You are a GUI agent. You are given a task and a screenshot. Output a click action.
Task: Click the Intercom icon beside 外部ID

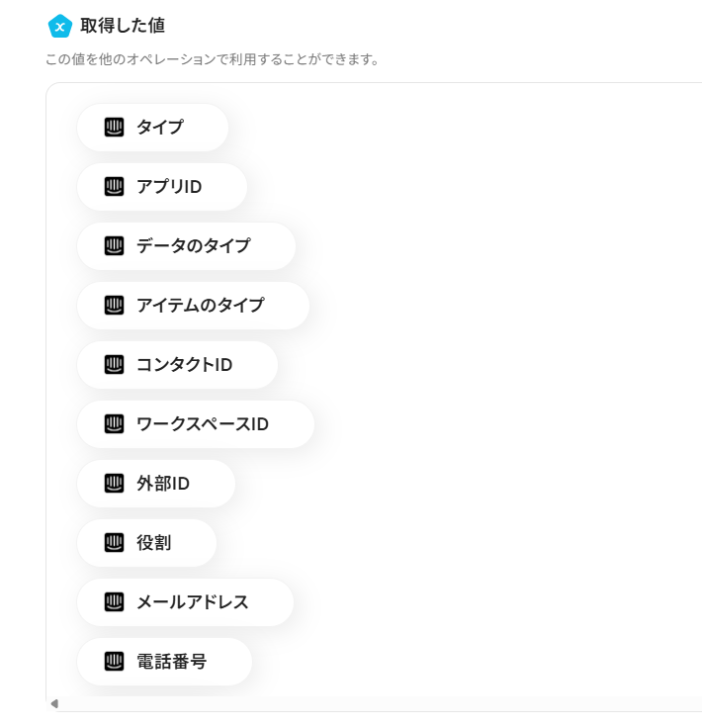115,484
